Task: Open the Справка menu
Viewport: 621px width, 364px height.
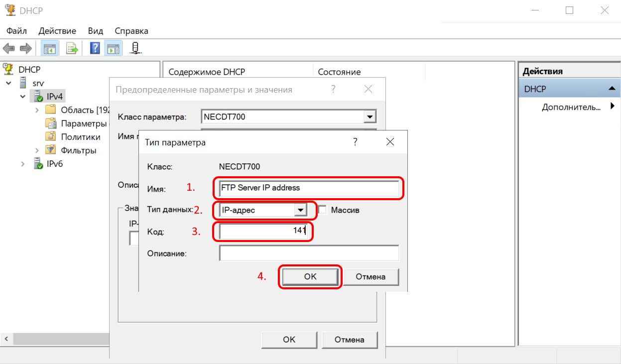Action: [x=131, y=31]
